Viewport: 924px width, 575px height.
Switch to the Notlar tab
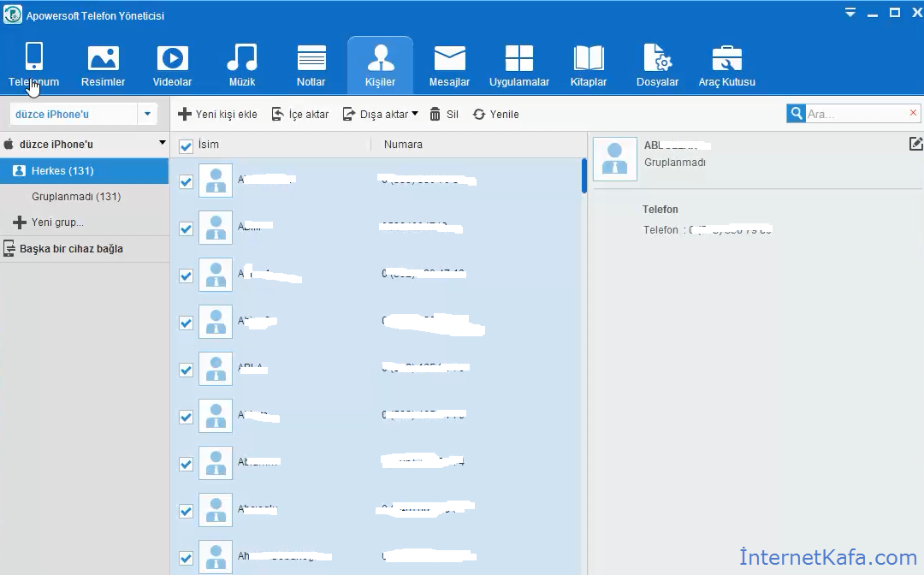coord(311,65)
